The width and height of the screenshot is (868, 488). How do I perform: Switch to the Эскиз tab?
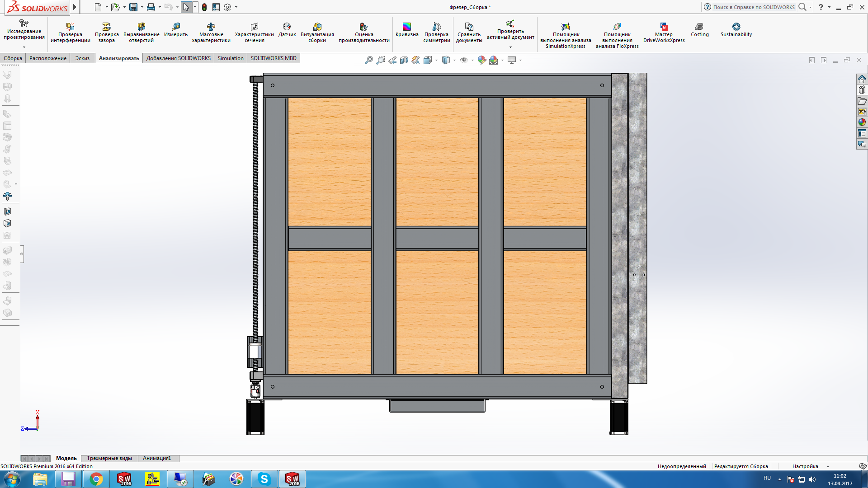tap(82, 58)
